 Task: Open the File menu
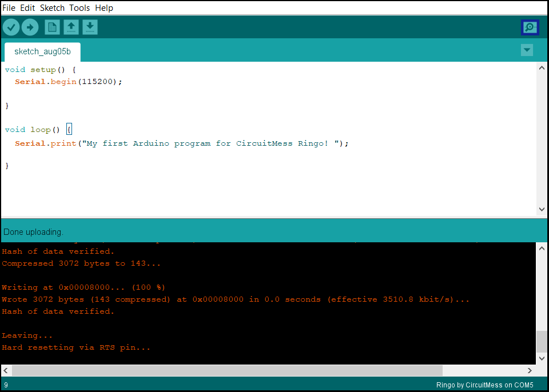(9, 7)
